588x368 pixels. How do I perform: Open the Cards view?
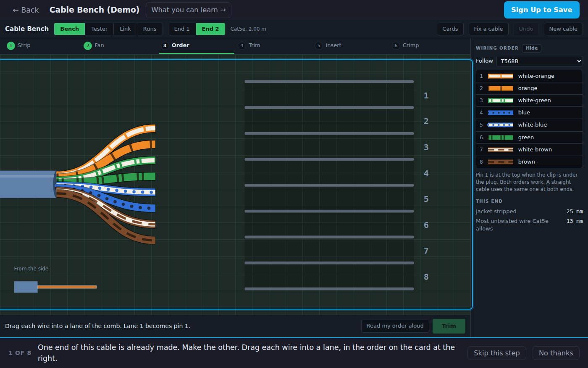coord(450,29)
